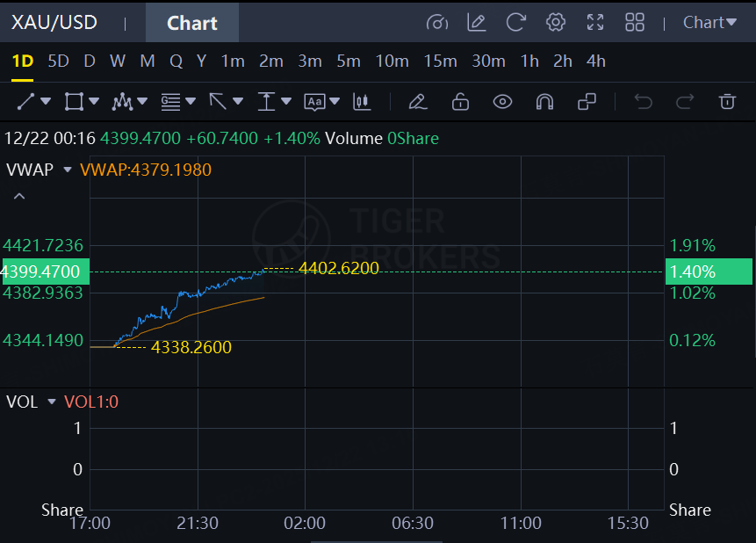This screenshot has width=756, height=543.
Task: Select the 4h interval
Action: (x=595, y=62)
